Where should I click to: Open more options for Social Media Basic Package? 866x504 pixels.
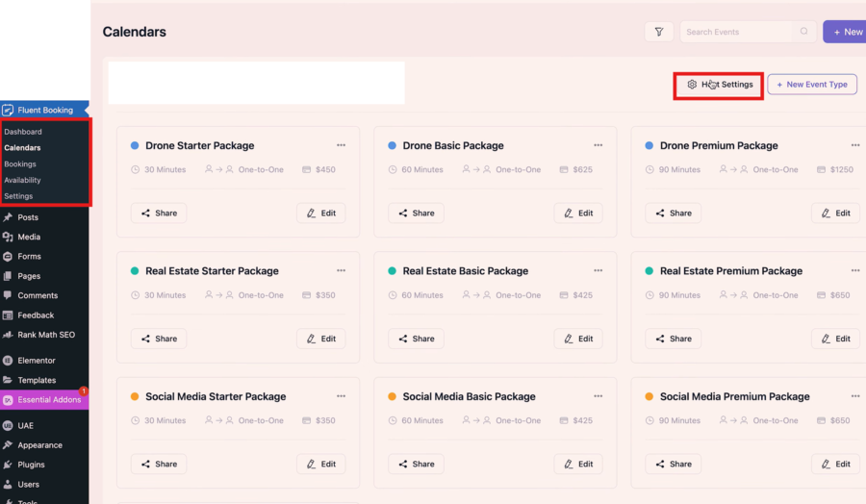[x=599, y=396]
